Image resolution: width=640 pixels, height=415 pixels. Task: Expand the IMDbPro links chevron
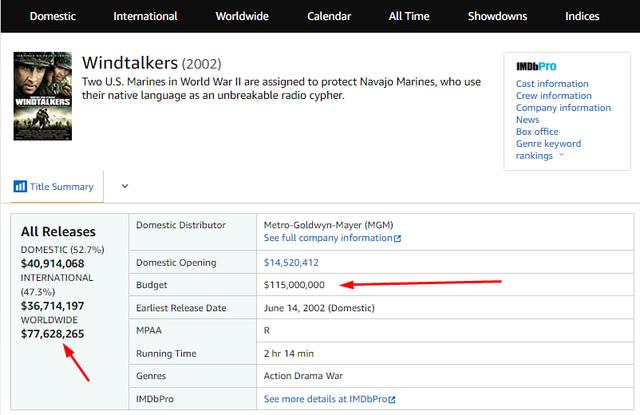coord(561,155)
